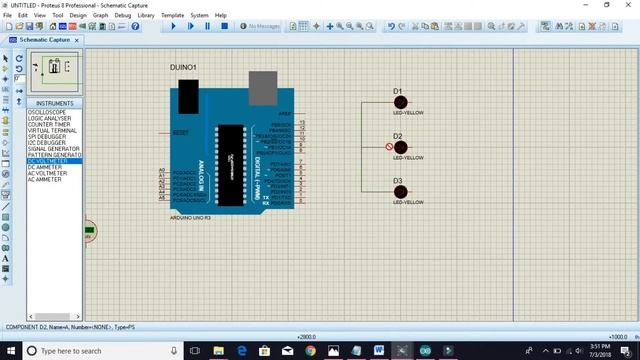Select DC VOLTMETER in the instruments list
Screen dimensions: 640x360
(x=54, y=161)
